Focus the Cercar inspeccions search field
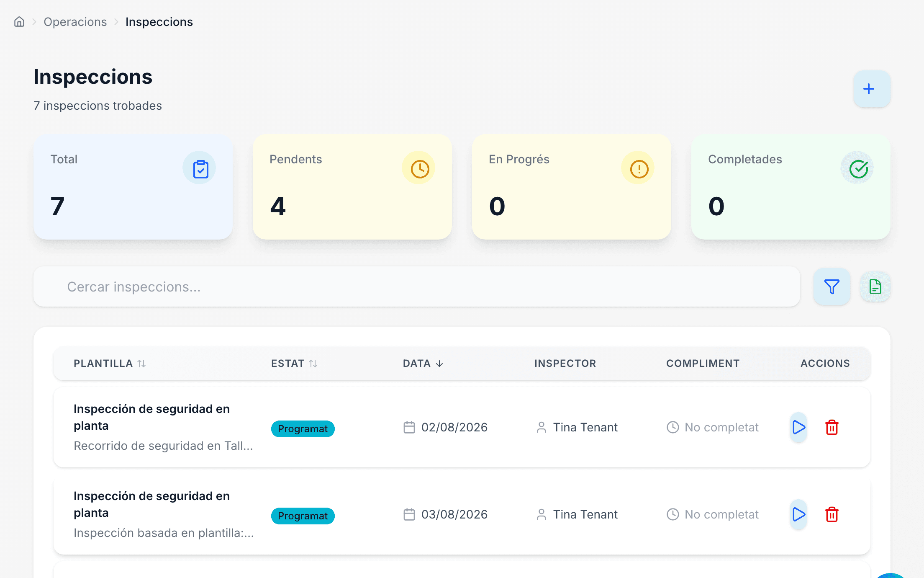Screen dimensions: 924x578 point(417,286)
